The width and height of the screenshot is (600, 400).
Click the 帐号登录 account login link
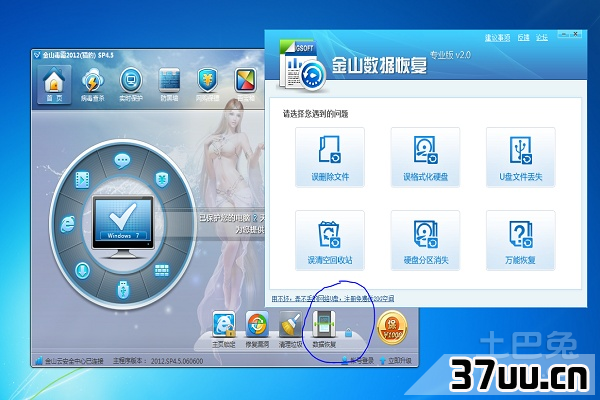pyautogui.click(x=357, y=361)
